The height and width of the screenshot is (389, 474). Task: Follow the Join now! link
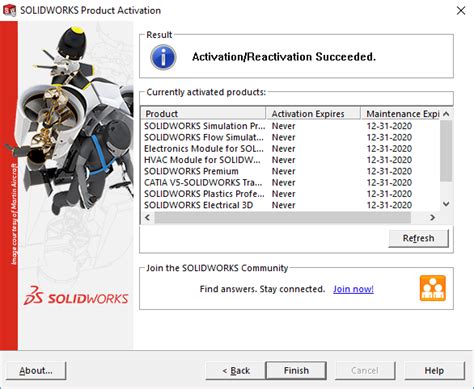353,289
